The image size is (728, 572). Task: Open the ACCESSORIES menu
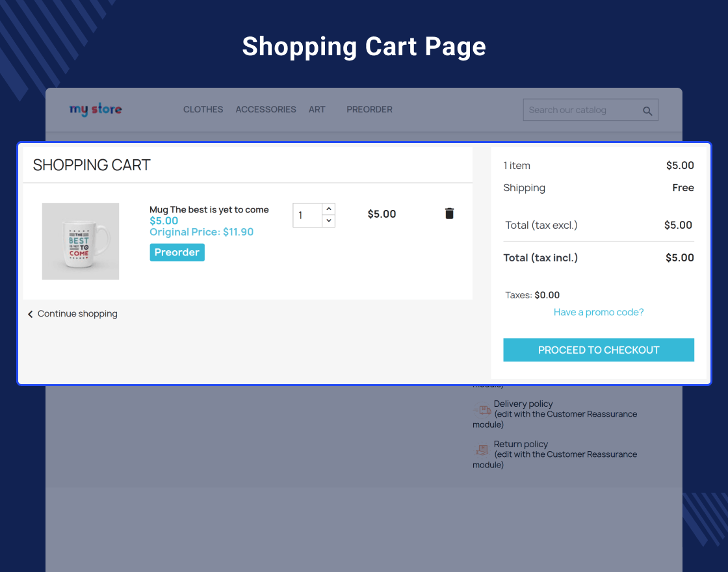click(266, 110)
